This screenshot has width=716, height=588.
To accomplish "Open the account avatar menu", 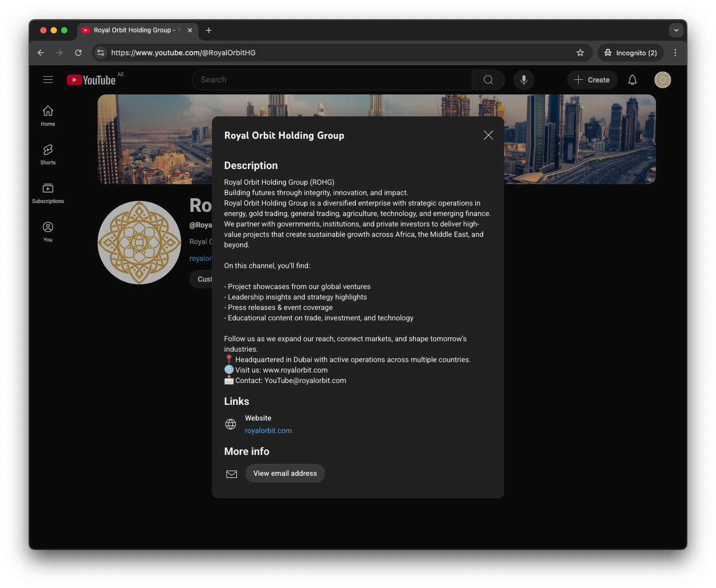I will 663,80.
